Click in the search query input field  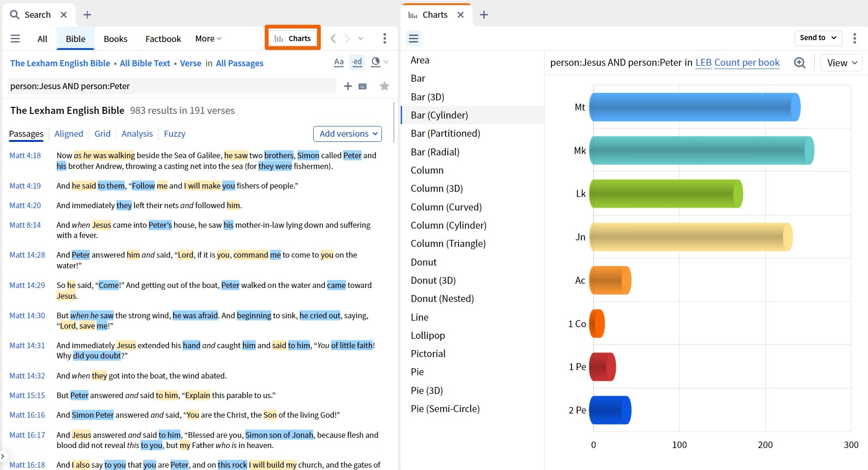pos(172,86)
